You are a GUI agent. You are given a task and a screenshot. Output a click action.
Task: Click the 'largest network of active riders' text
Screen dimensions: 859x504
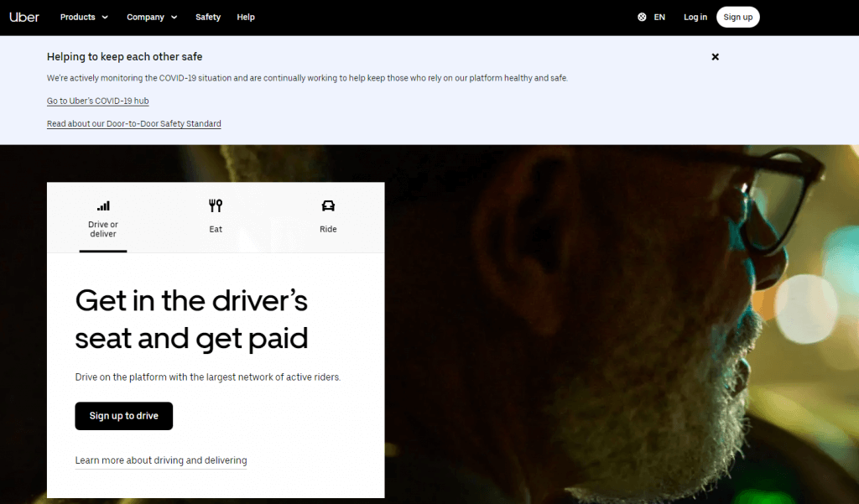tap(272, 377)
